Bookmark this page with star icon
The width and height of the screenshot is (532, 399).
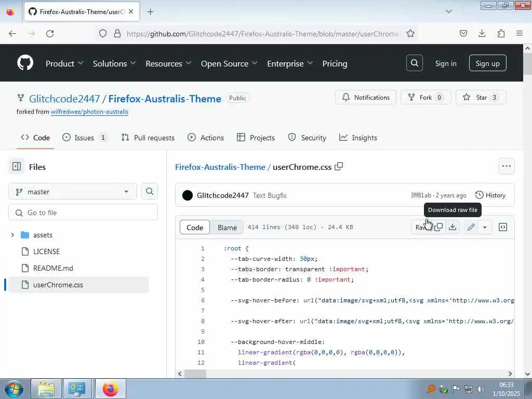[x=410, y=33]
